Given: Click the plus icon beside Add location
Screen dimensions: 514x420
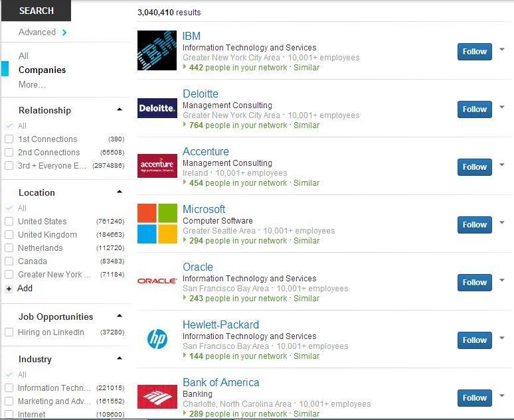Looking at the screenshot, I should pyautogui.click(x=9, y=289).
